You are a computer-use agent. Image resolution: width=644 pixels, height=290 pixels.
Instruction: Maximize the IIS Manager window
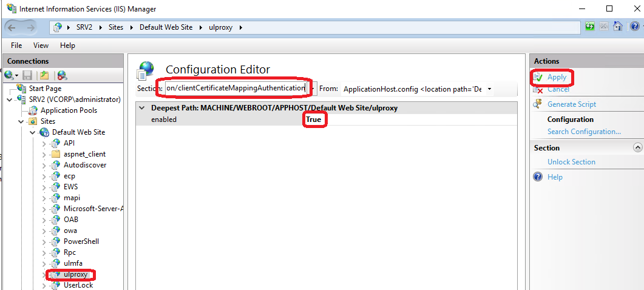click(x=609, y=8)
